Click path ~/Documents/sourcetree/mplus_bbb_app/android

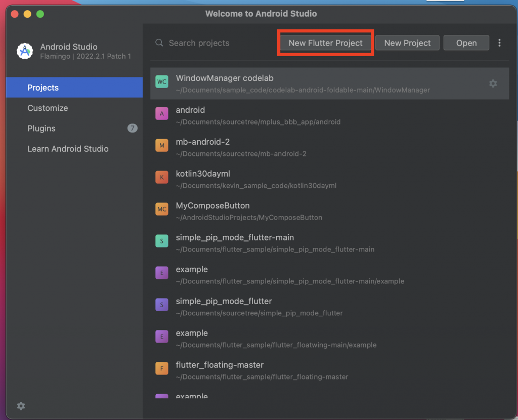coord(258,122)
